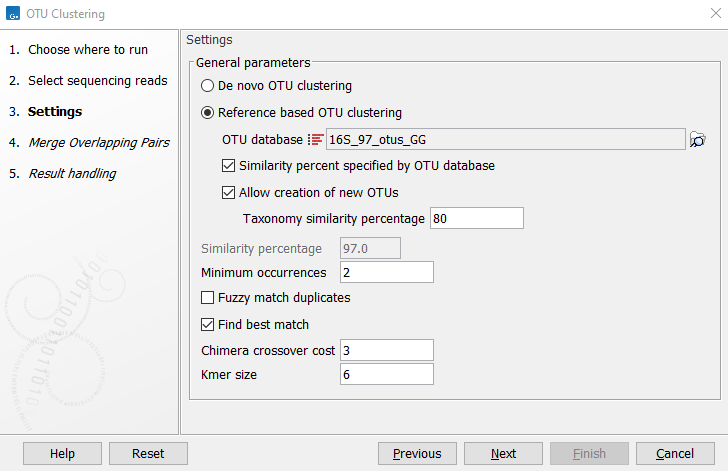Click the Settings heading text
The width and height of the screenshot is (728, 471).
click(x=209, y=40)
